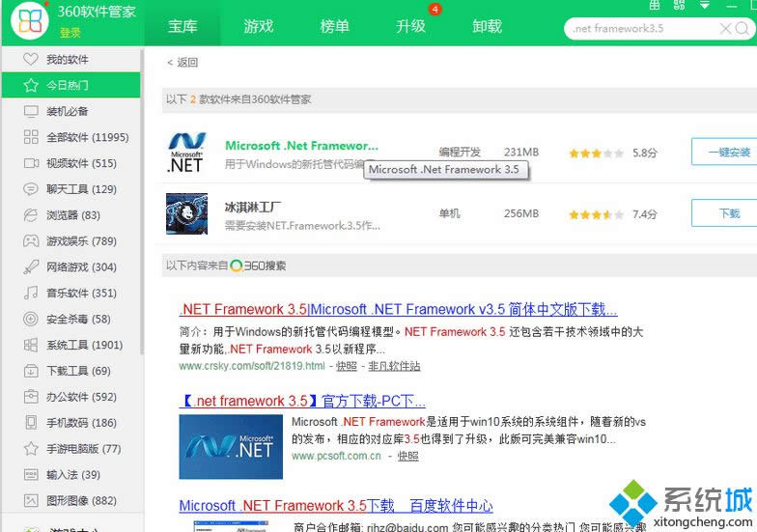This screenshot has height=532, width=757.
Task: Go back using the 返回 link
Action: coord(182,62)
